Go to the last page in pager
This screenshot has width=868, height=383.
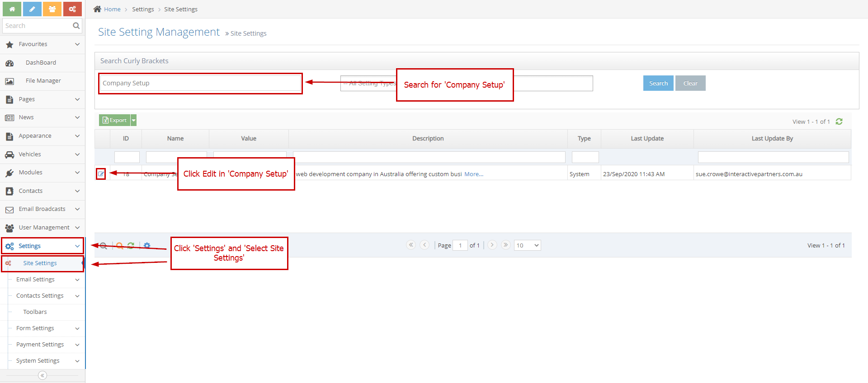pos(505,245)
